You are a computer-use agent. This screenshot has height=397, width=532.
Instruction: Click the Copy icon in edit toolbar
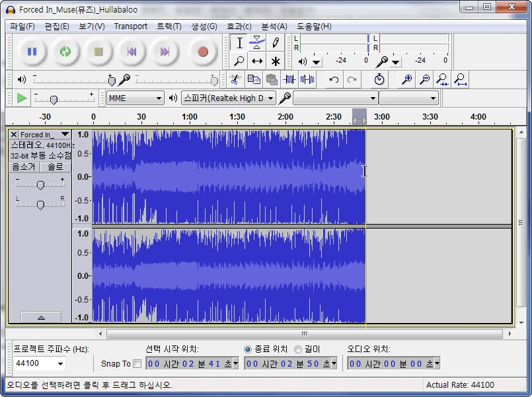pos(254,80)
